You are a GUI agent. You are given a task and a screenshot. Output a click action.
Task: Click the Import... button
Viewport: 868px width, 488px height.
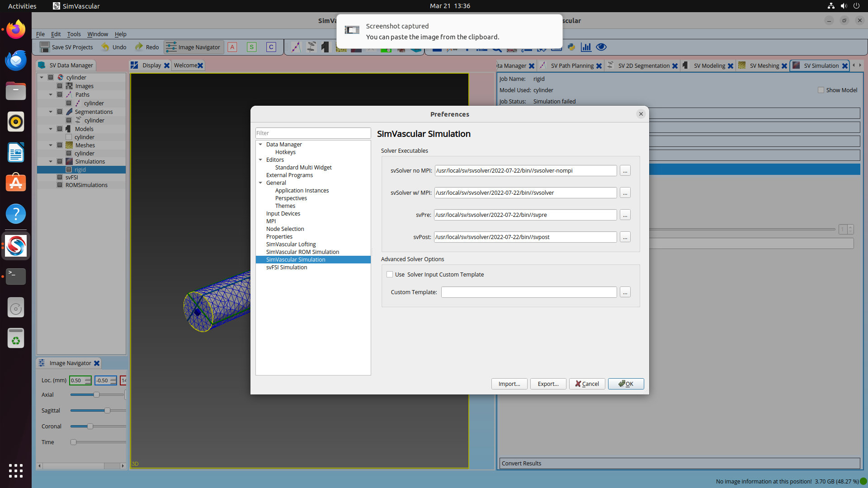(x=509, y=384)
